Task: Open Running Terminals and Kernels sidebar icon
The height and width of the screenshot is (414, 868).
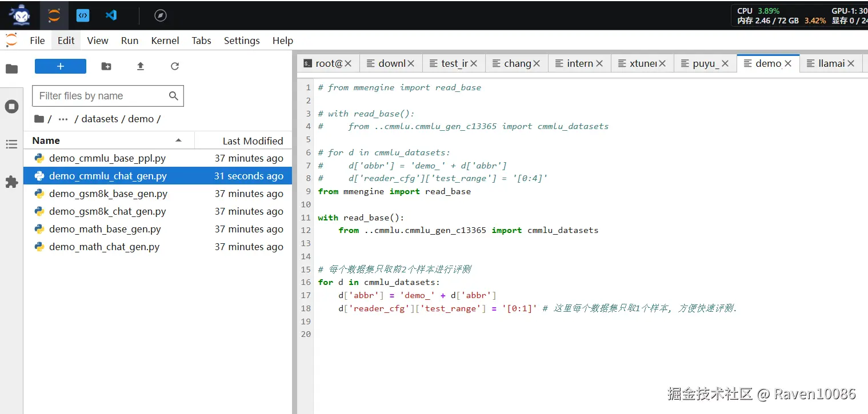Action: pos(11,106)
